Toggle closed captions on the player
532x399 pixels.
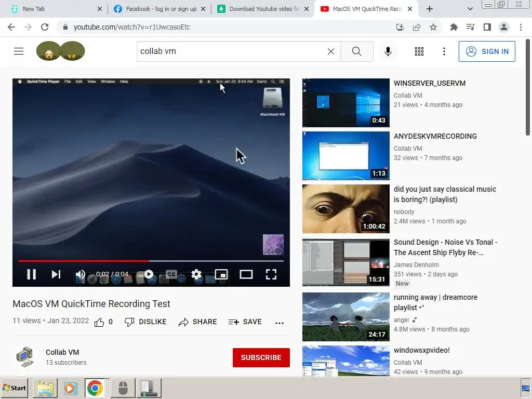pyautogui.click(x=171, y=274)
